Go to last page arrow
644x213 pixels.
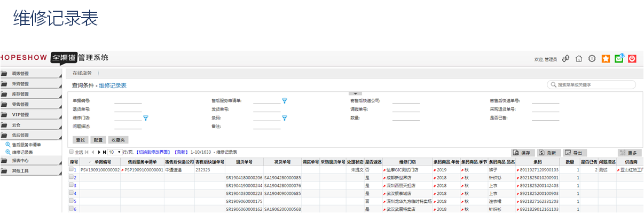[104, 152]
